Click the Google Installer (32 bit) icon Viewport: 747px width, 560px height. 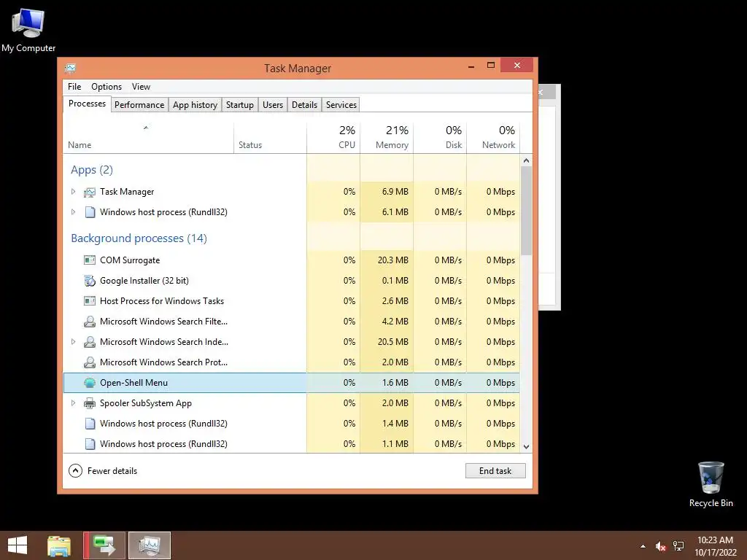point(90,281)
